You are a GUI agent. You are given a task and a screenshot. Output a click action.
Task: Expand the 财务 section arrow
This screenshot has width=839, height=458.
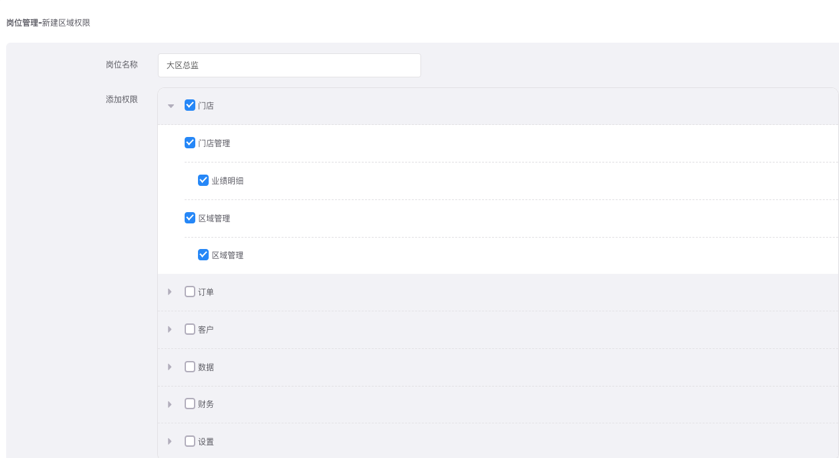tap(170, 404)
